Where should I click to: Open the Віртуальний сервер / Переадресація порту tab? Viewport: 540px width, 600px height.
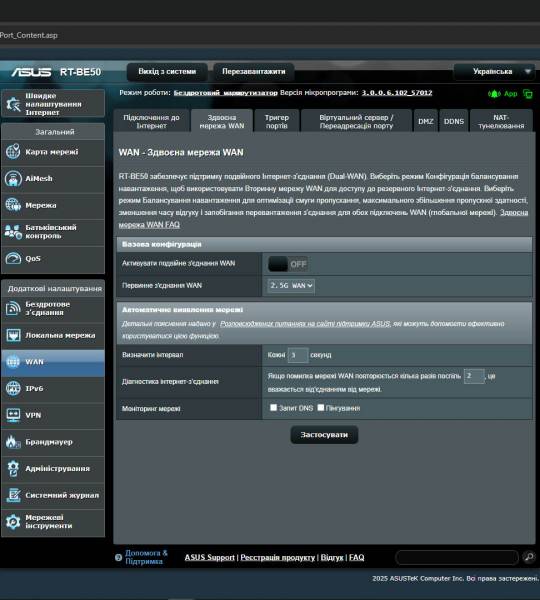click(x=356, y=121)
